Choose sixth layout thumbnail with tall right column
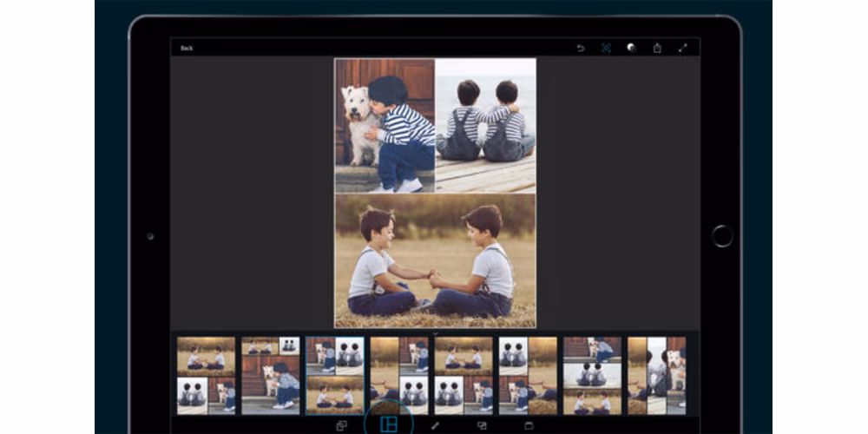 point(528,376)
